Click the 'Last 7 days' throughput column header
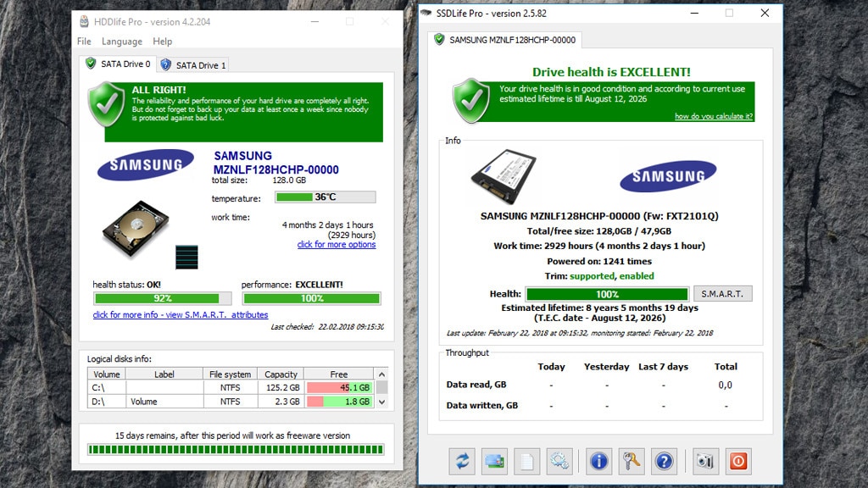Screen dimensions: 868x488 tap(663, 367)
